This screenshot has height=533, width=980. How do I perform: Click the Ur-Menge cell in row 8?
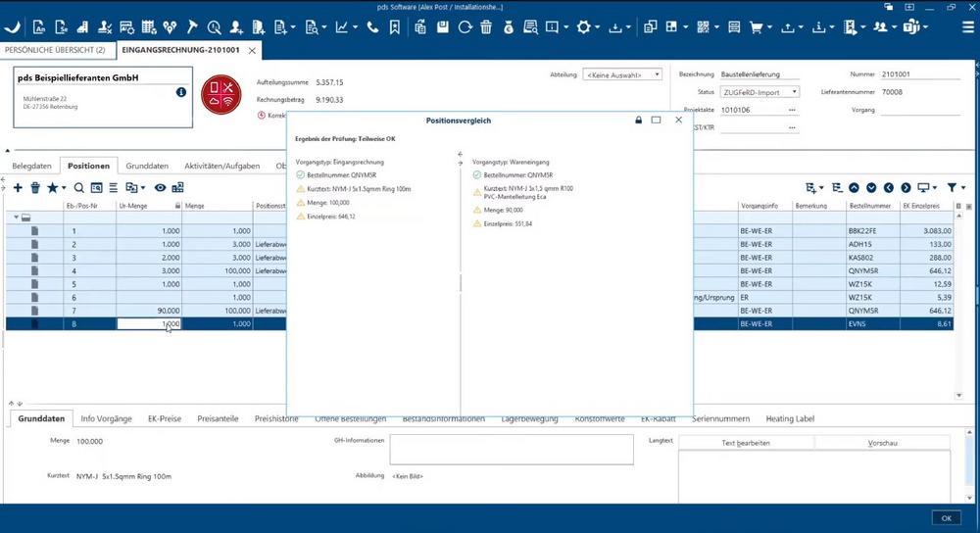point(149,323)
